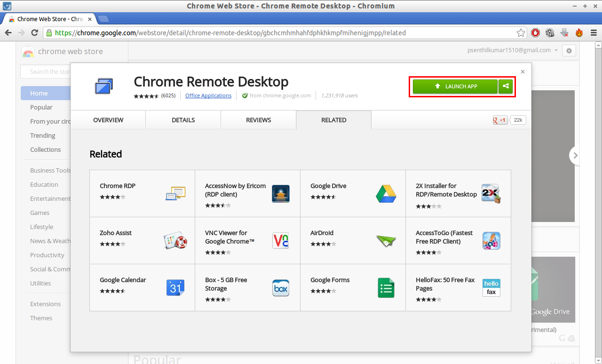Click the HelloFax app icon
The image size is (602, 364).
pyautogui.click(x=491, y=288)
